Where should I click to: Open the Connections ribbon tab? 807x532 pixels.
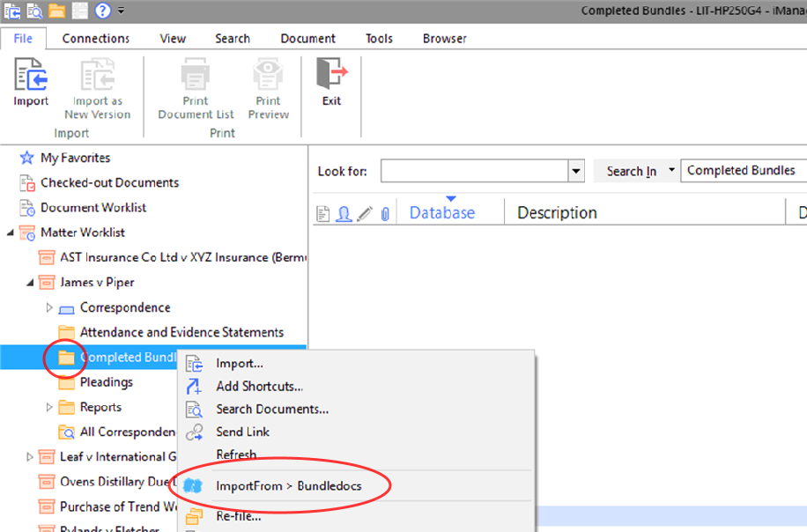coord(96,38)
